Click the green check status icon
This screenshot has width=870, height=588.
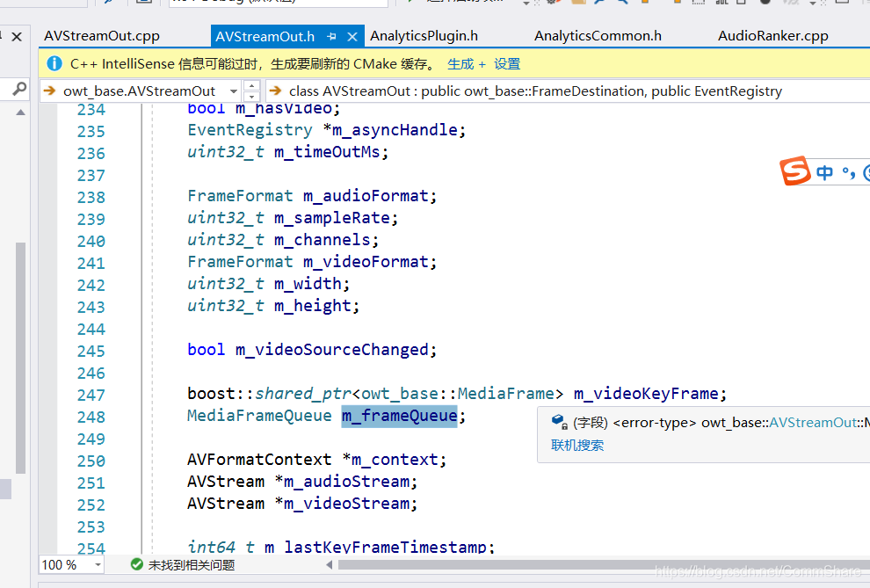tap(136, 564)
